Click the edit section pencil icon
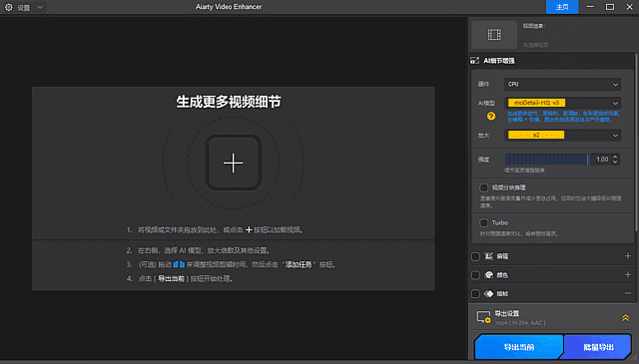Screen dimensions: 639x364 tap(488, 256)
